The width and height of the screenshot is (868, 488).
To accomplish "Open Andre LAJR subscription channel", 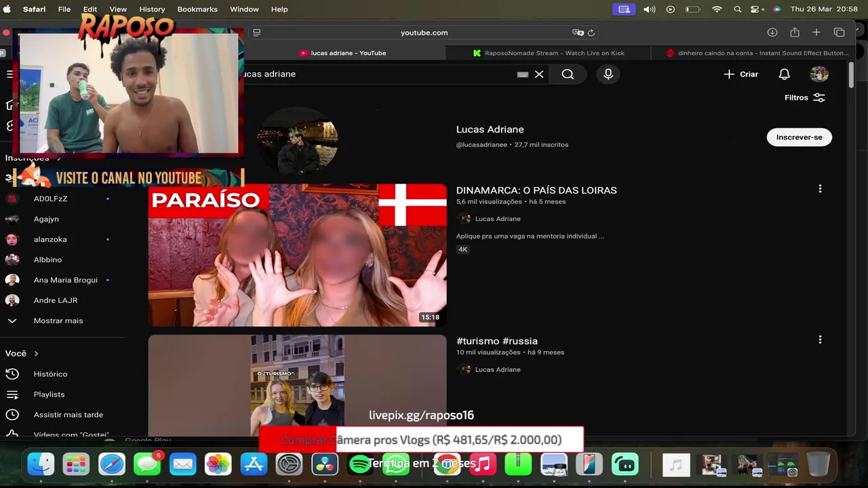I will click(56, 300).
